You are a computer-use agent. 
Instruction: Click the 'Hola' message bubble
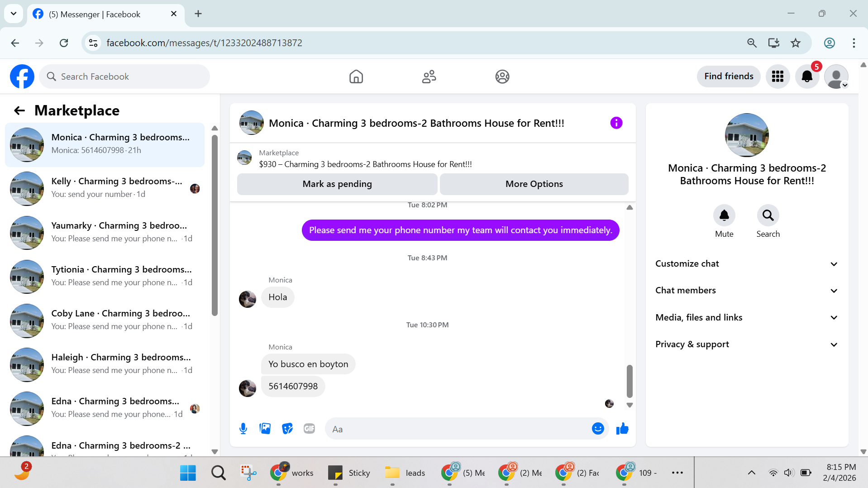point(278,297)
